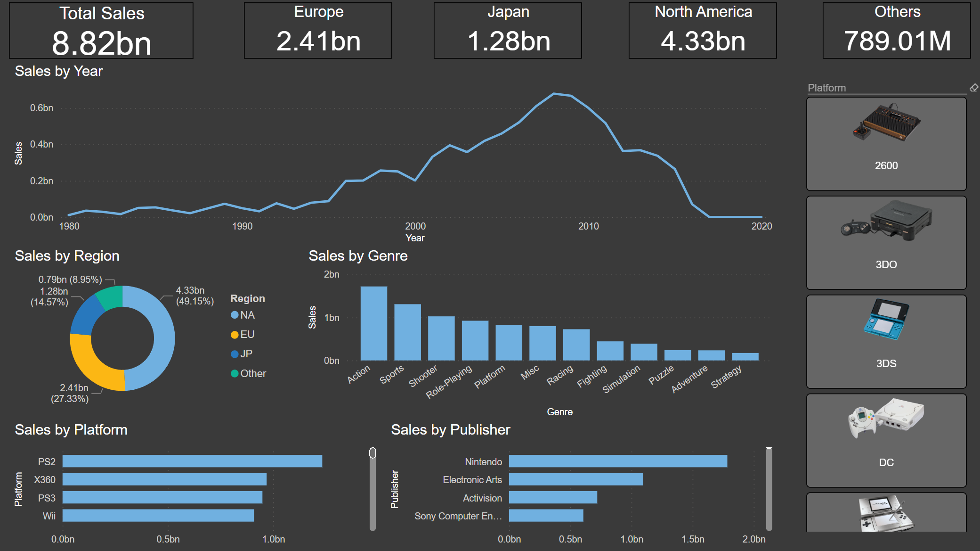Select the Nintendo publisher bar
This screenshot has width=980, height=551.
618,461
